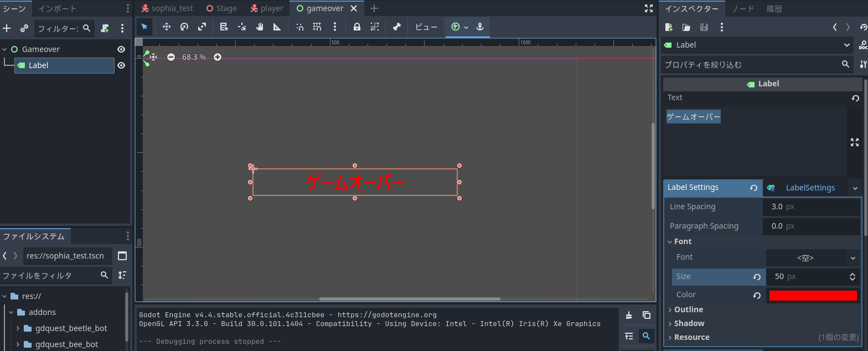The image size is (868, 351).
Task: Change the FileSystem sort order
Action: click(x=122, y=275)
